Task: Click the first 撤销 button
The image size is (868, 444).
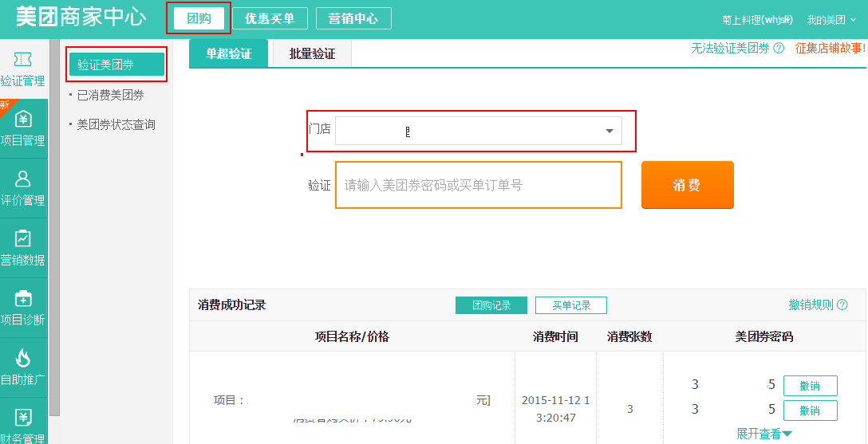Action: point(810,386)
